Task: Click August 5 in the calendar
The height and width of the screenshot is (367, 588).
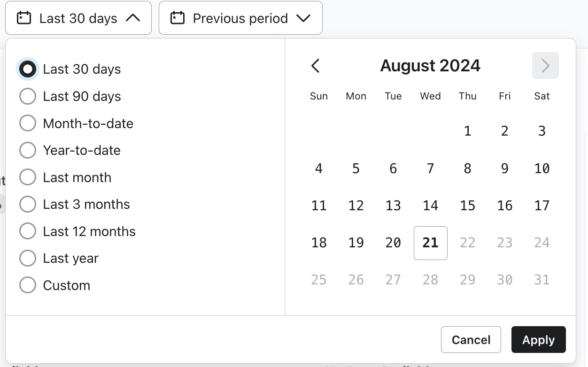Action: (x=356, y=168)
